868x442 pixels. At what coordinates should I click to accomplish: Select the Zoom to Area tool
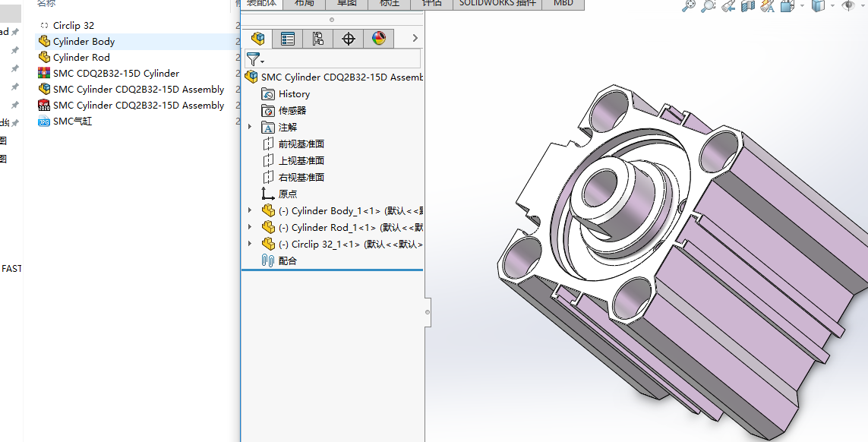[x=708, y=5]
